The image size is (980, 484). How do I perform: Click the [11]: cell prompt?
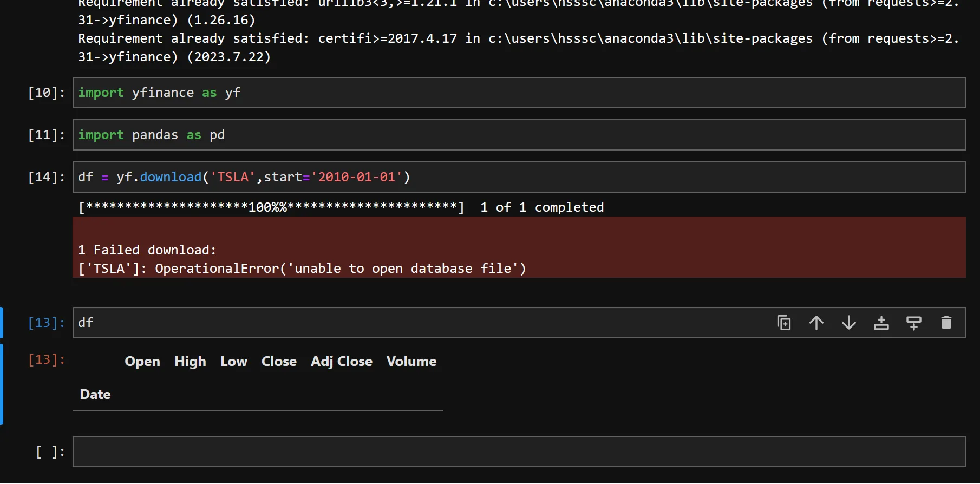(x=47, y=135)
